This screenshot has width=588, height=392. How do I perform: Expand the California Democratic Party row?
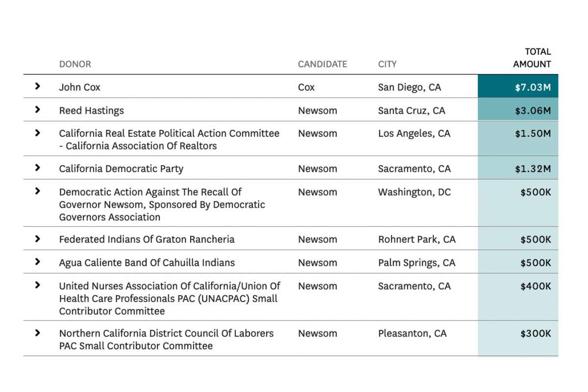pos(38,168)
